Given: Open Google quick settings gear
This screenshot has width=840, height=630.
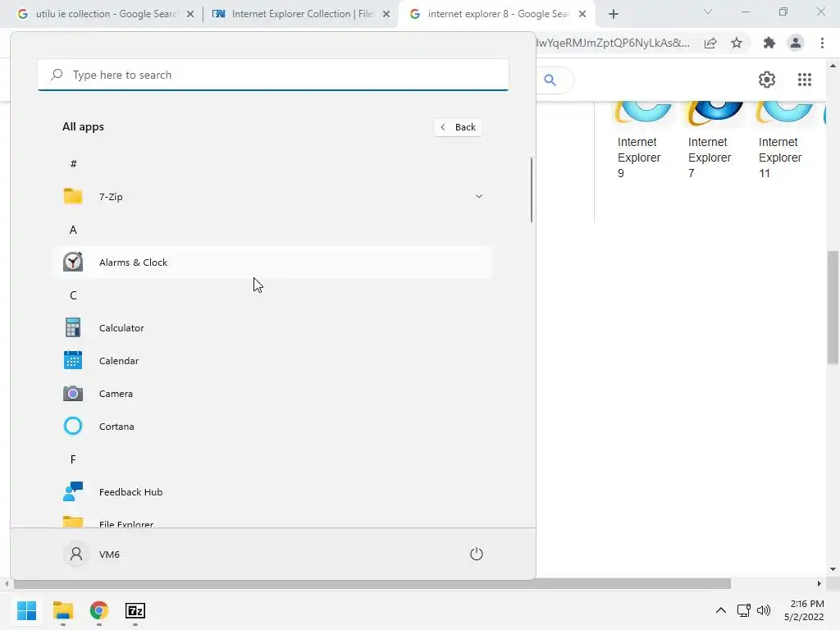Looking at the screenshot, I should (767, 80).
